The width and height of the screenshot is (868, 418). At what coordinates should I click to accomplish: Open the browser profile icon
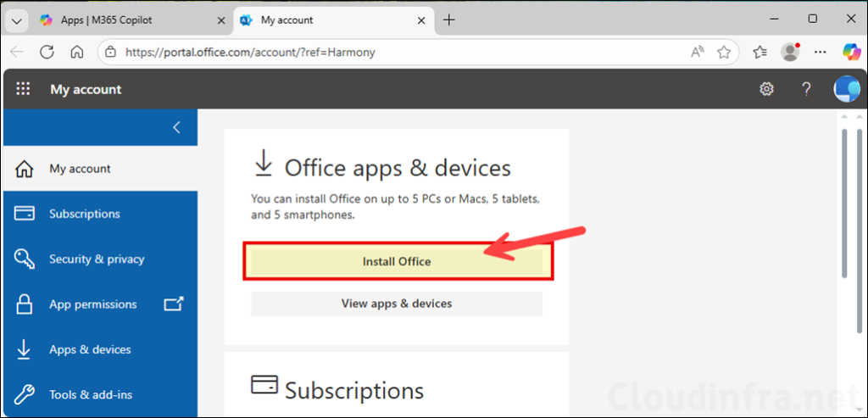click(791, 52)
